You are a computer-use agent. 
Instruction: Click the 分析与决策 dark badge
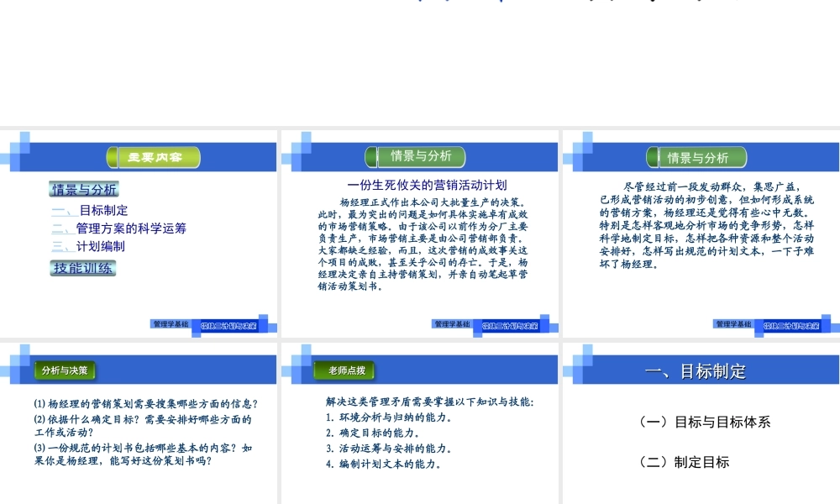point(63,370)
